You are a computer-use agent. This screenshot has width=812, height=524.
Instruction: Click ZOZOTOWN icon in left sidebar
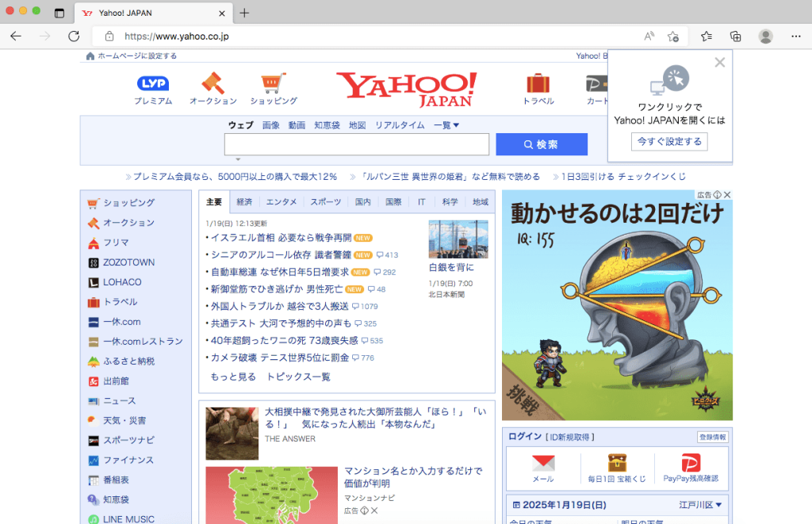pyautogui.click(x=94, y=262)
